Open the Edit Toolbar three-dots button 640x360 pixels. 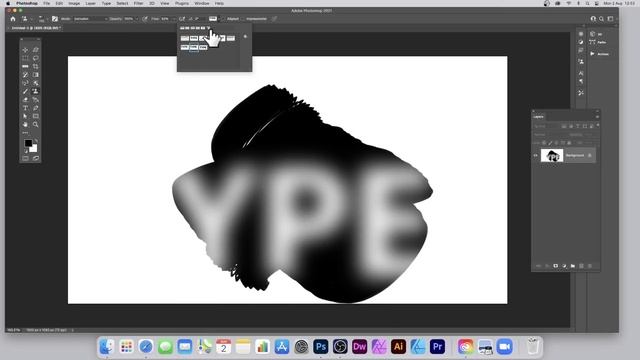click(x=25, y=133)
